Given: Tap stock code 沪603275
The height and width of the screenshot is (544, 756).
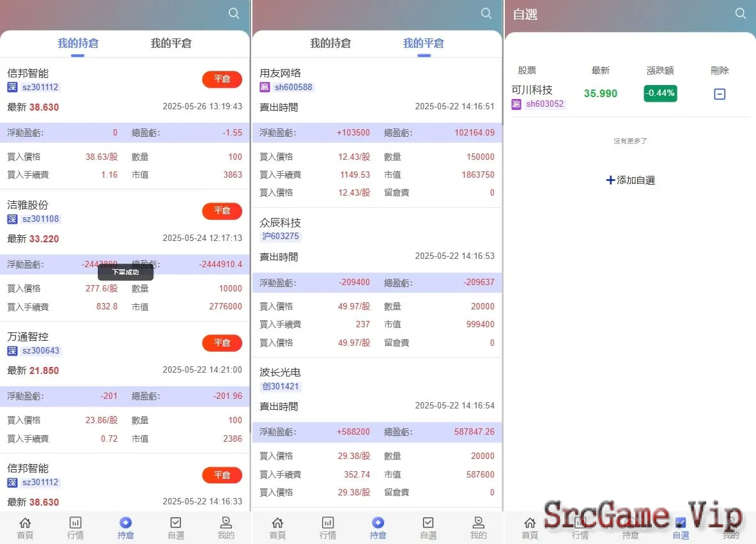Looking at the screenshot, I should click(281, 237).
